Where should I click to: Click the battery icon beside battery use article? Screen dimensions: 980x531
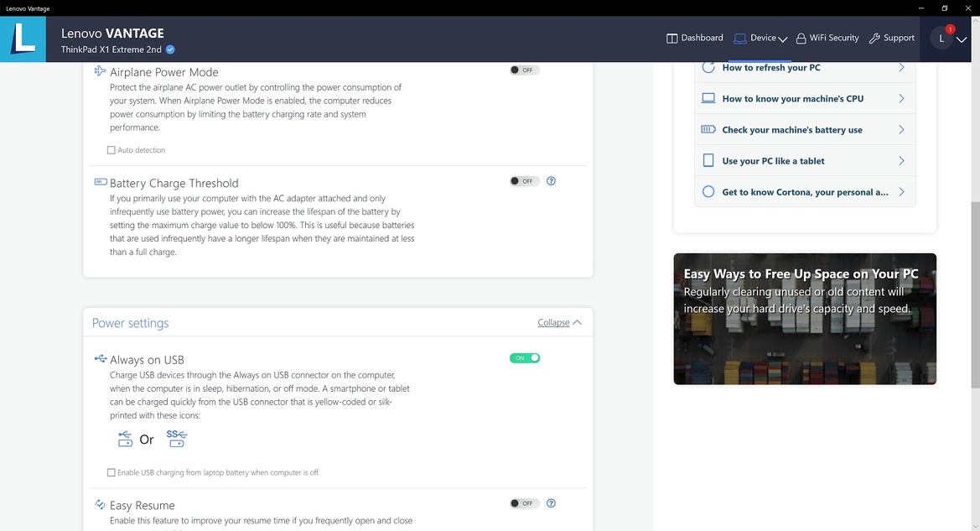(708, 129)
